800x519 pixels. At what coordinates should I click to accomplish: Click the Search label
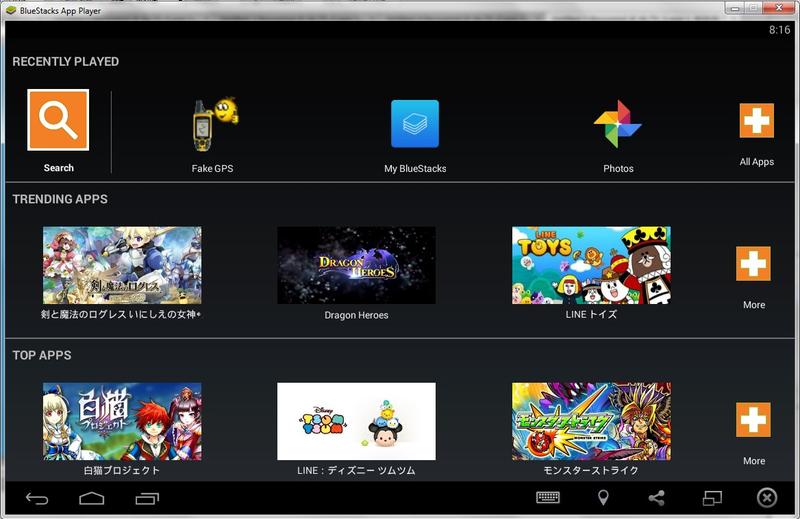click(59, 168)
